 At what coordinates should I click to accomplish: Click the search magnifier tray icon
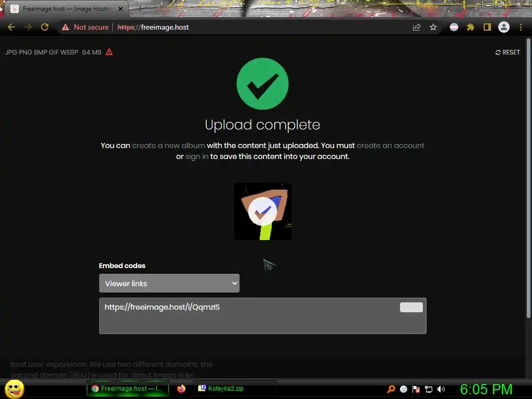click(x=391, y=389)
